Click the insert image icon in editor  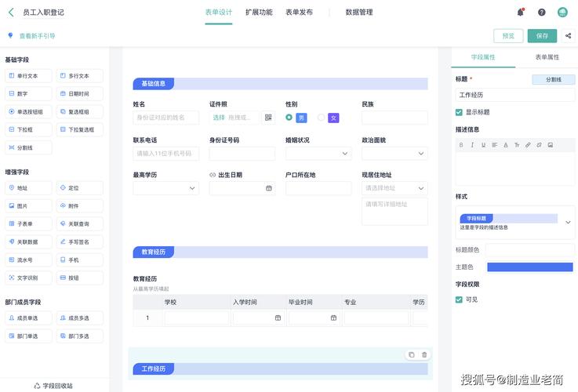[x=551, y=145]
